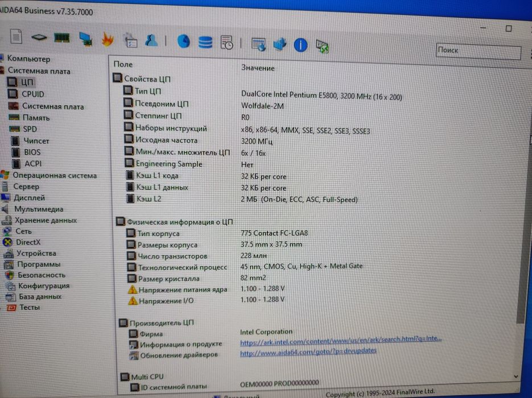This screenshot has width=532, height=398.
Task: Click the clipboard checklist toolbar icon
Action: click(131, 40)
